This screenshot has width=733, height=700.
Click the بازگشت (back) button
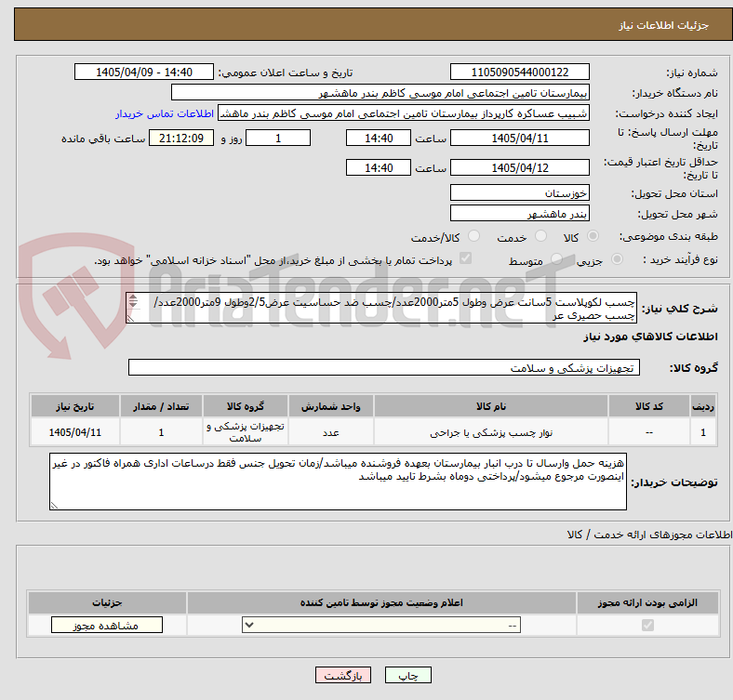[343, 675]
